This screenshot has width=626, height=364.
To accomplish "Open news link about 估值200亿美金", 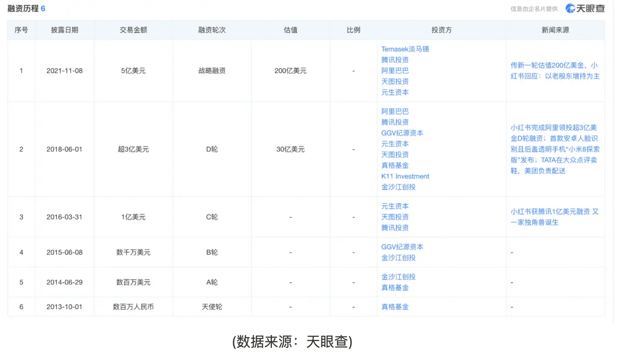I will click(555, 71).
